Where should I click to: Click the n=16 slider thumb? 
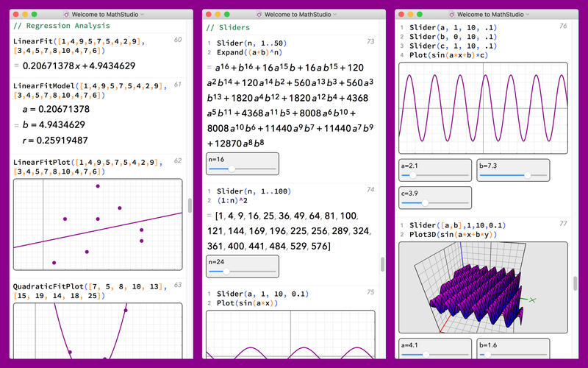[232, 169]
